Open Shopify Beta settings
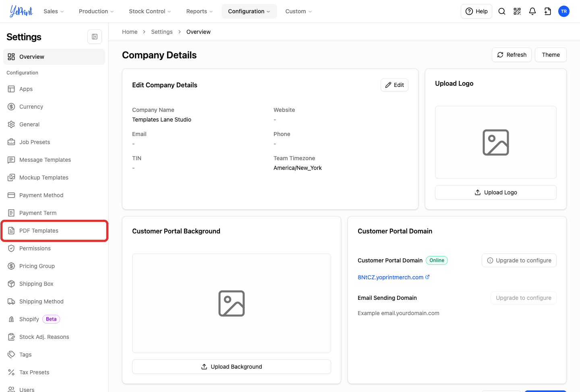580x392 pixels. (x=54, y=319)
